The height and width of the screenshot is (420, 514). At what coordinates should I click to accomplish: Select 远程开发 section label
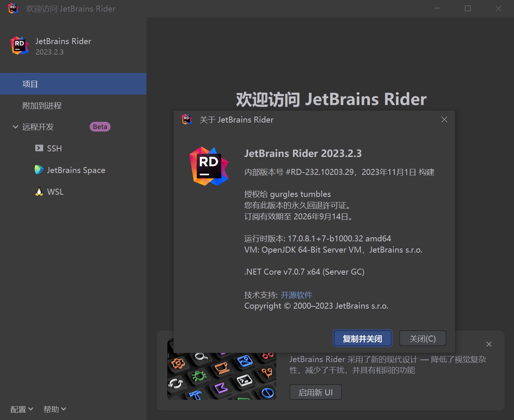38,127
